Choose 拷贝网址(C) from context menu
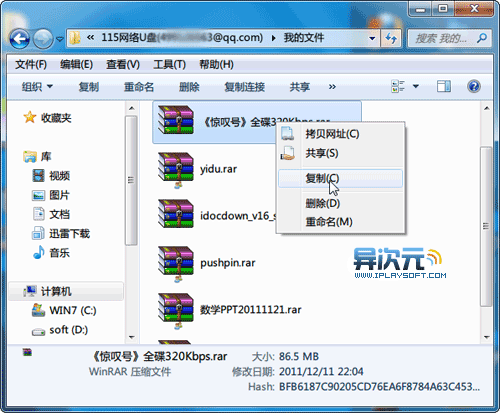 pyautogui.click(x=340, y=134)
